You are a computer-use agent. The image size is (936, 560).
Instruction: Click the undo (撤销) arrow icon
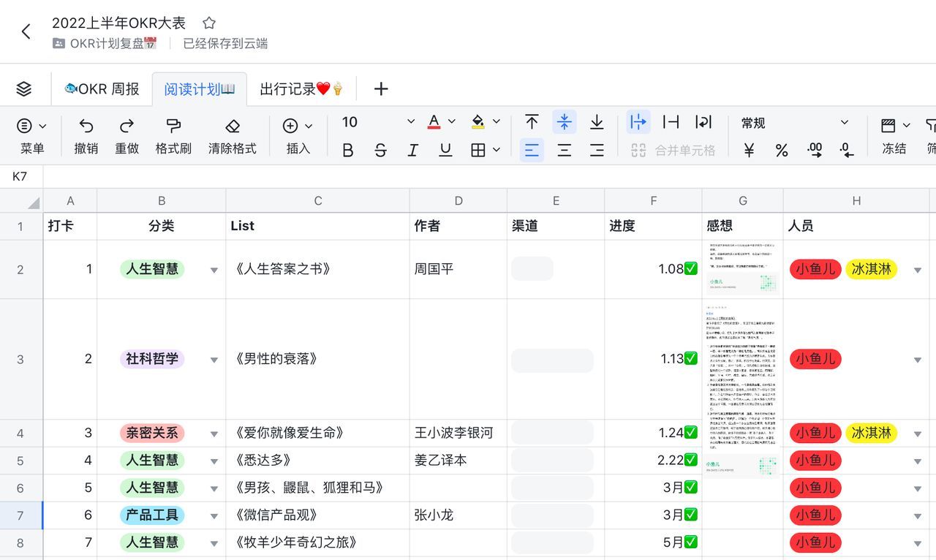[x=86, y=126]
